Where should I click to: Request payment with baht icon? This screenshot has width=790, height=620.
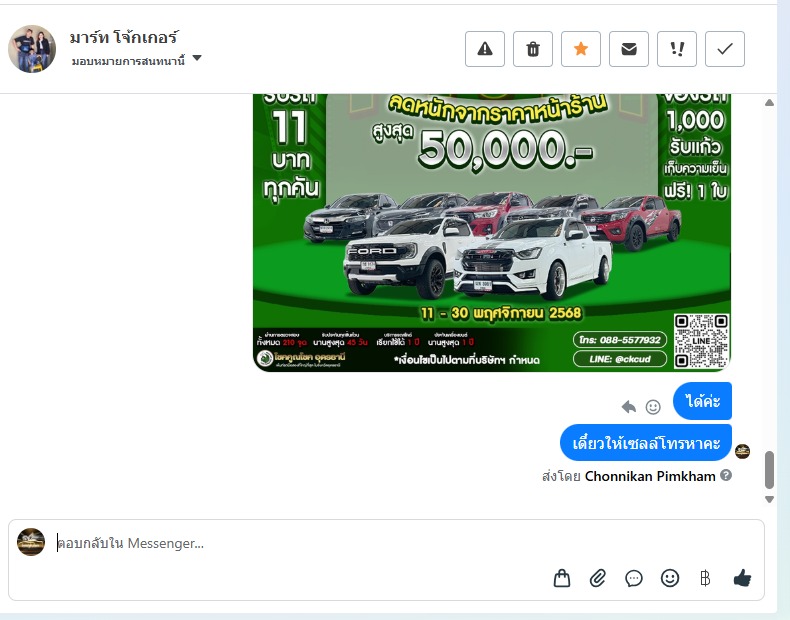(x=705, y=578)
